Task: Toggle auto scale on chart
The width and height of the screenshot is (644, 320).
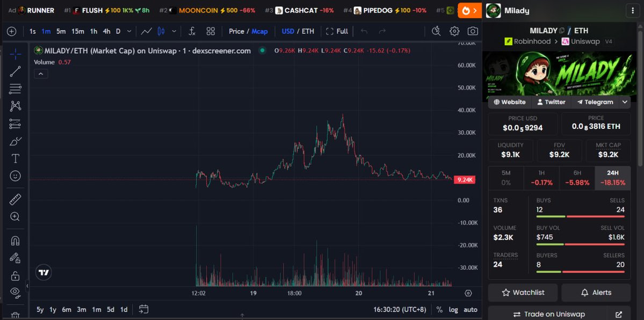Action: [471, 309]
